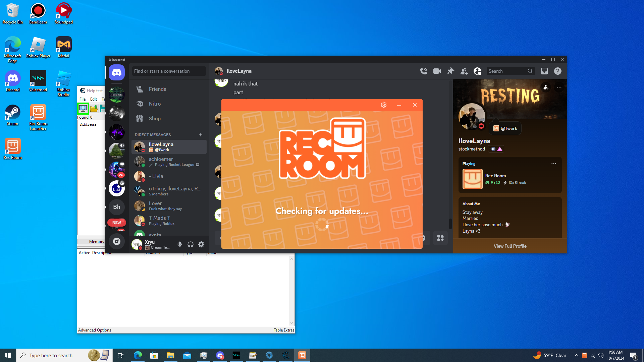The width and height of the screenshot is (644, 362).
Task: Toggle microphone mute in Discord
Action: click(x=180, y=245)
